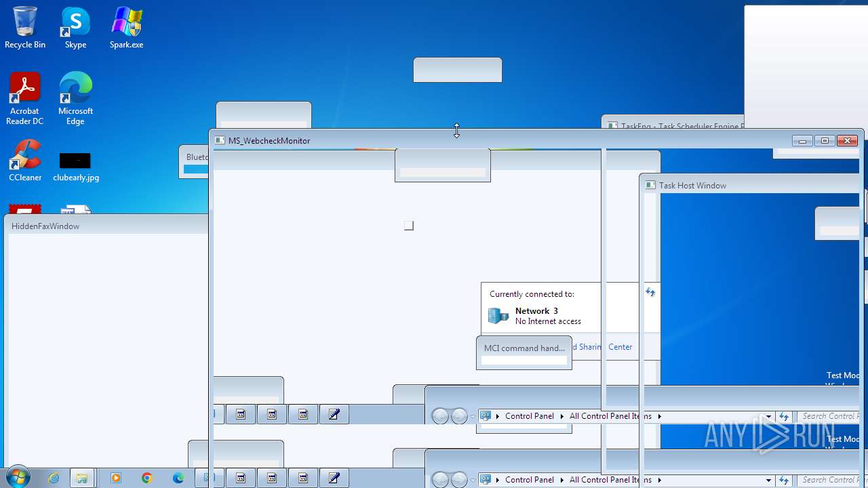Screen dimensions: 868x488
Task: Click the lower Search Control Panel field
Action: point(831,480)
